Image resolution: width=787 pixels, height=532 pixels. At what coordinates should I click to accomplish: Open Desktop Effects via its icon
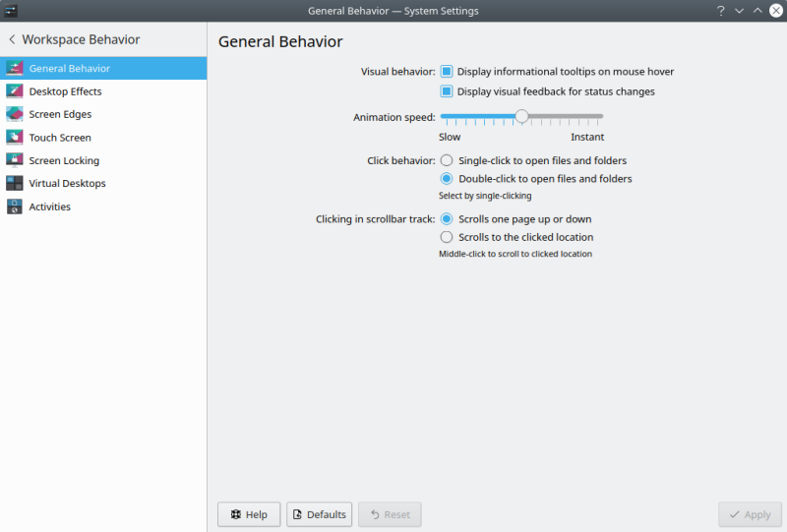click(14, 91)
